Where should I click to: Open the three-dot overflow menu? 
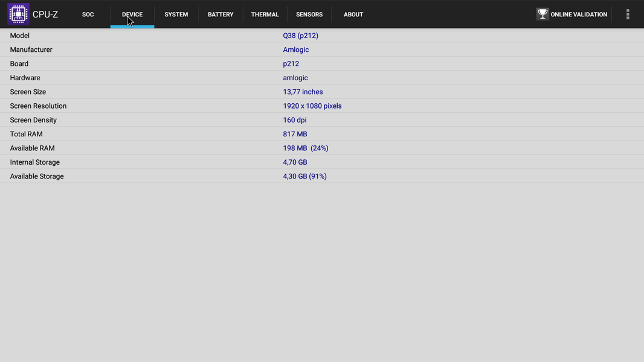pos(628,14)
